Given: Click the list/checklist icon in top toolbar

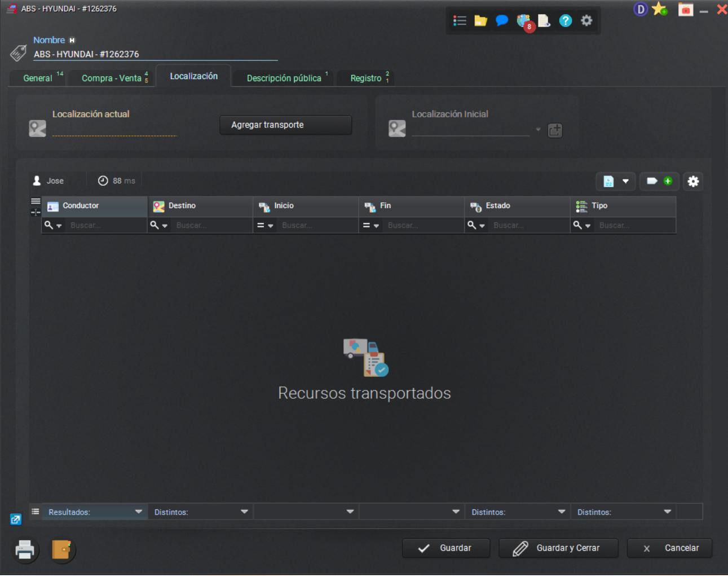Looking at the screenshot, I should [460, 20].
